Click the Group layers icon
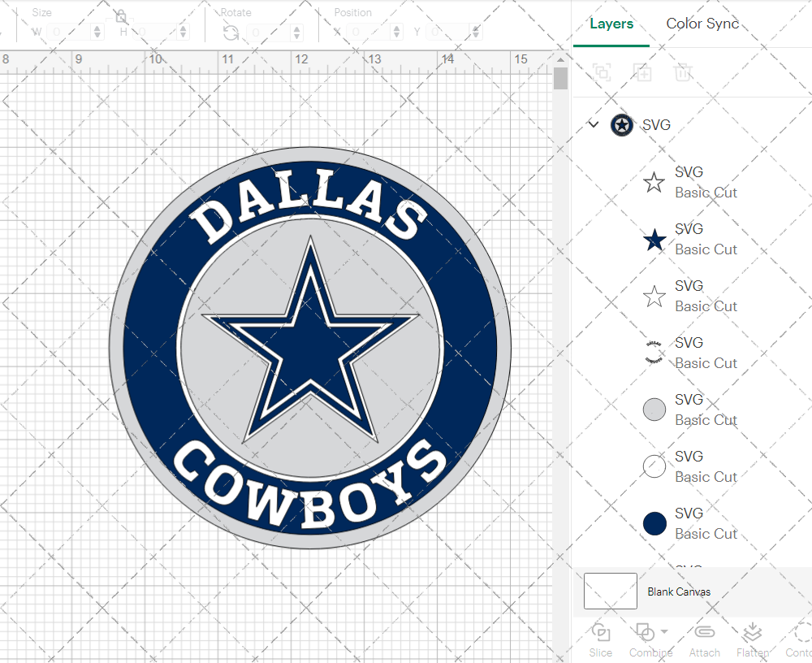This screenshot has width=812, height=663. [x=602, y=72]
